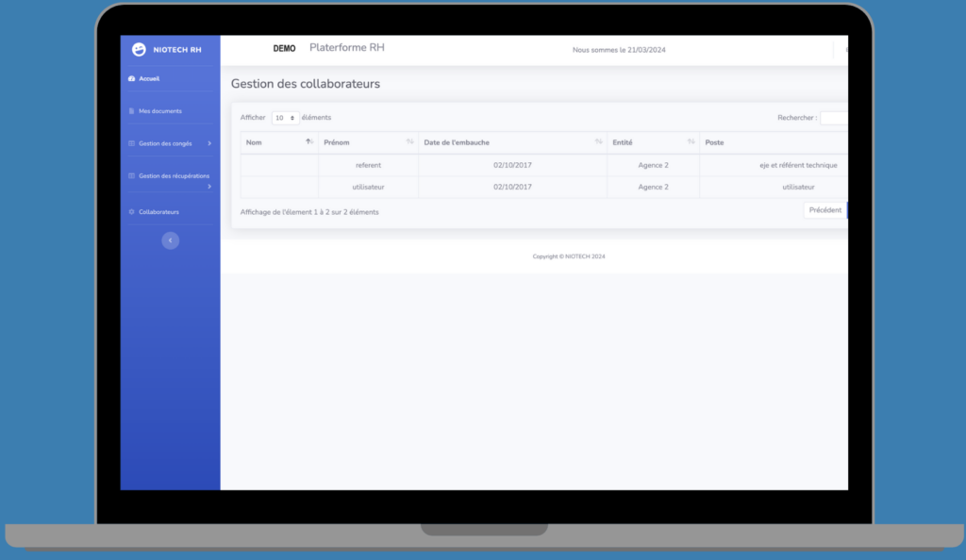
Task: Click the Précédent pagination button
Action: (x=824, y=210)
